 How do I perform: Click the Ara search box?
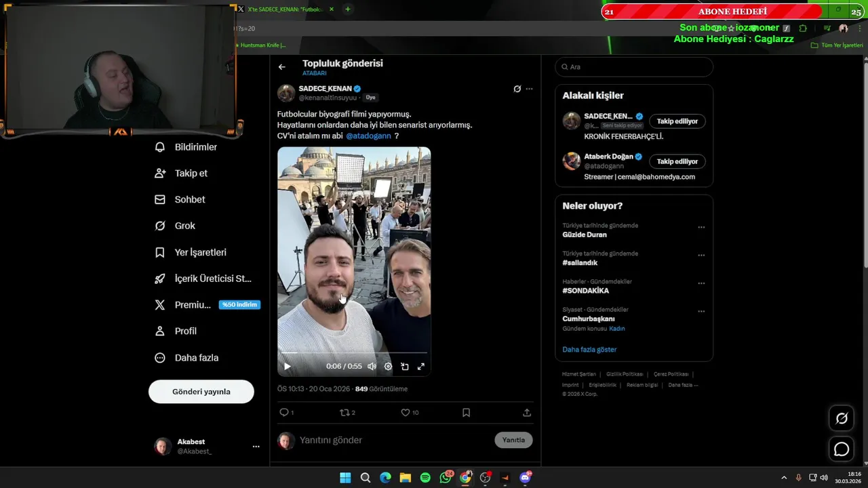(x=634, y=67)
